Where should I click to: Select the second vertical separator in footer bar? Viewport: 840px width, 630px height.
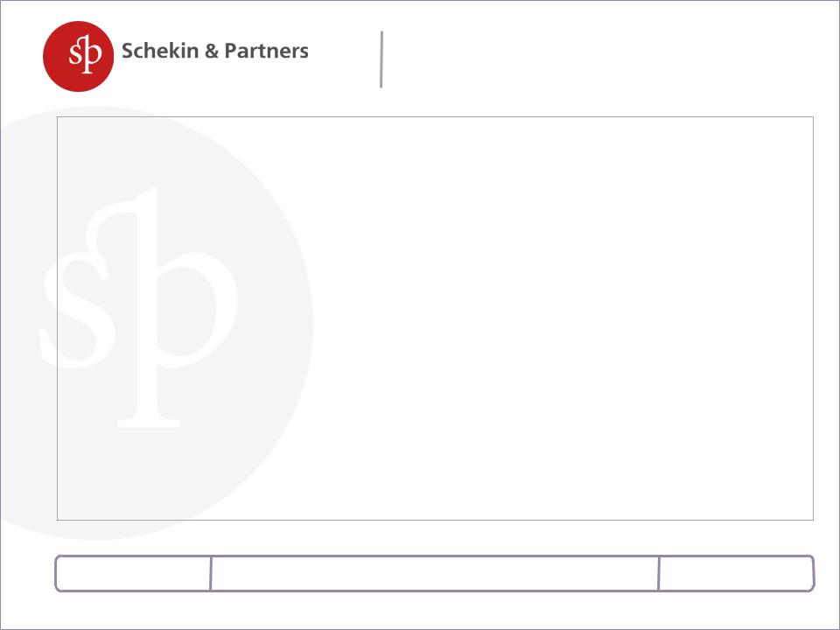click(x=659, y=574)
